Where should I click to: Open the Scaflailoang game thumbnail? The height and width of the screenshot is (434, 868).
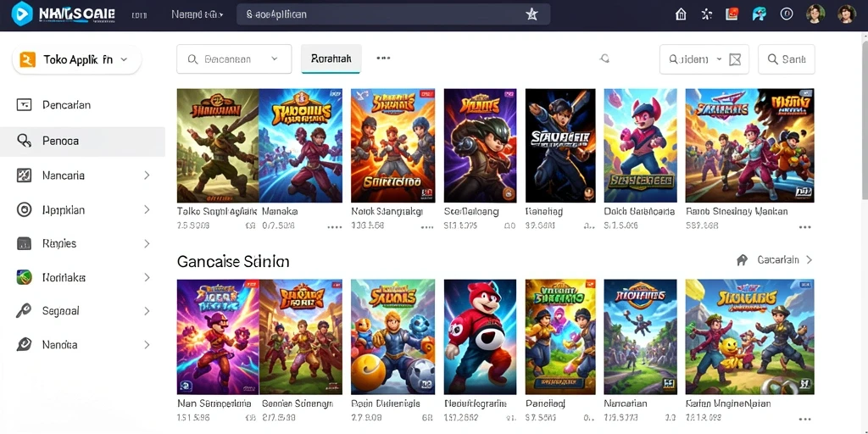point(480,146)
